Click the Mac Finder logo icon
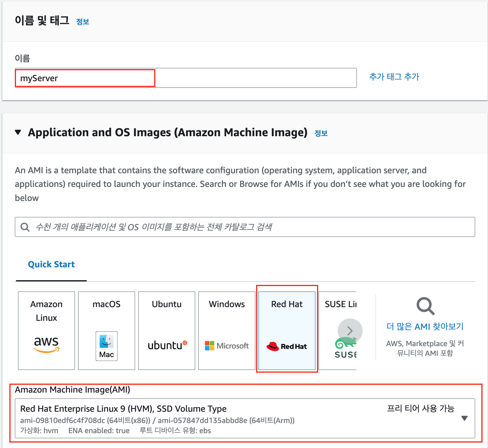488x448 pixels. [107, 346]
